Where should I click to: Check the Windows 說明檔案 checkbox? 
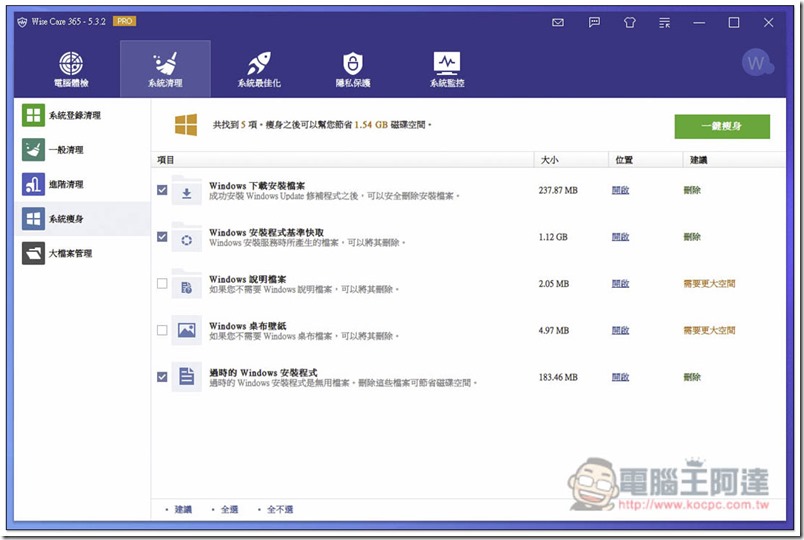coord(162,284)
